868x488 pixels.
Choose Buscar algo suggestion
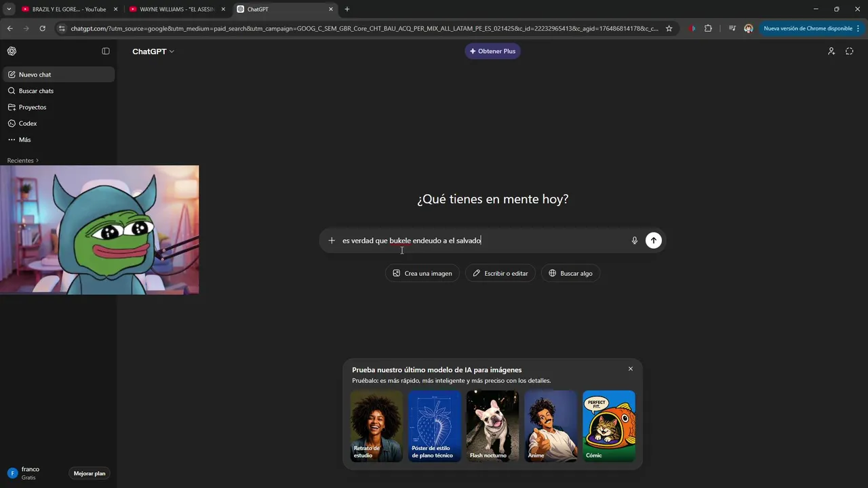pyautogui.click(x=571, y=273)
